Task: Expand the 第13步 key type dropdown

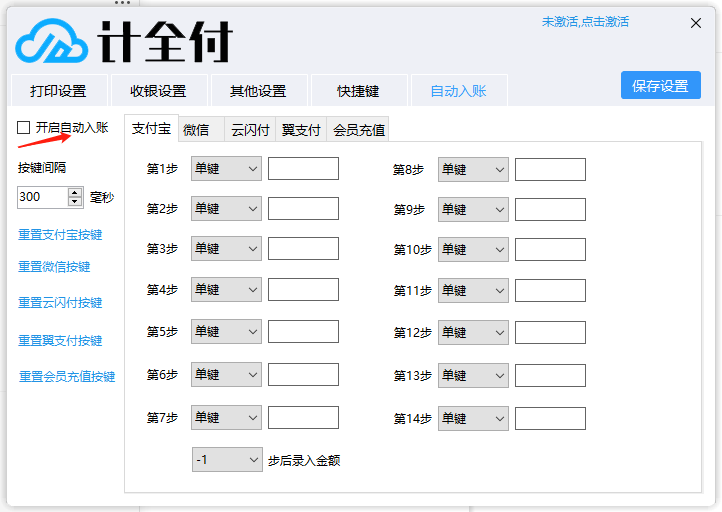Action: (473, 376)
